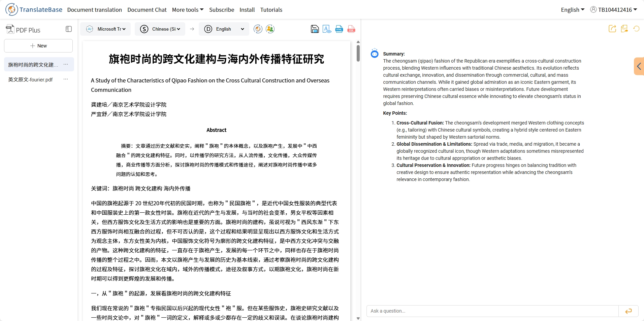Click Global Dissemination & Limitations: key point
This screenshot has height=321, width=644.
pyautogui.click(x=434, y=144)
